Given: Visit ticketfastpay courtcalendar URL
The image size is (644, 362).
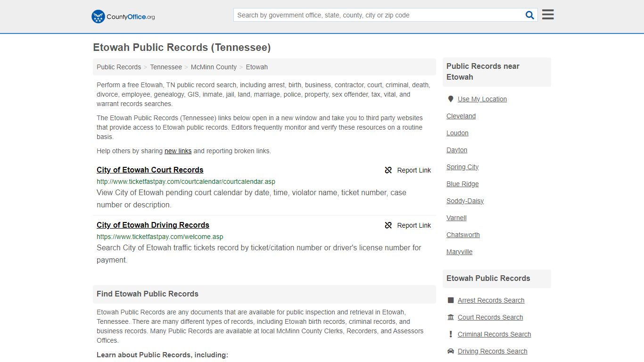Looking at the screenshot, I should pyautogui.click(x=186, y=181).
